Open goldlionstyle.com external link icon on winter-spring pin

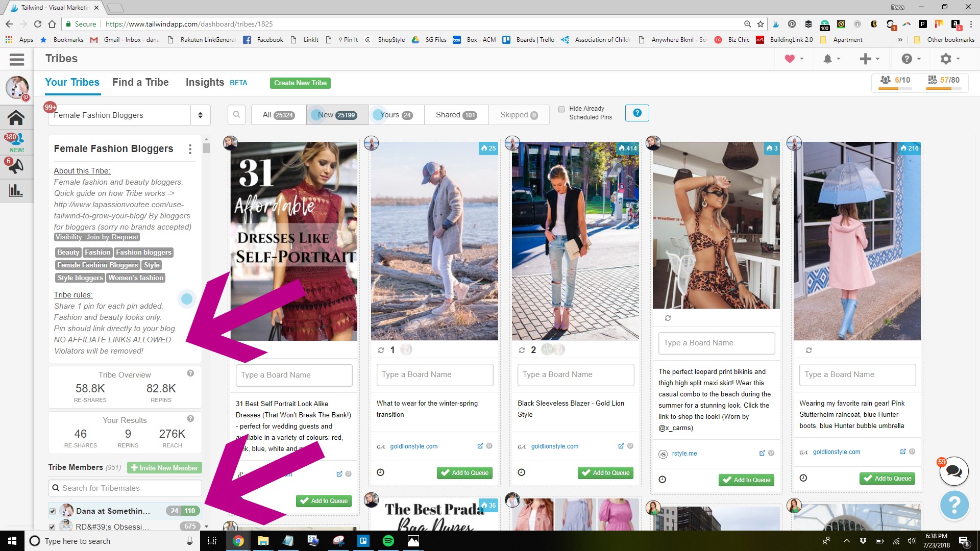480,446
